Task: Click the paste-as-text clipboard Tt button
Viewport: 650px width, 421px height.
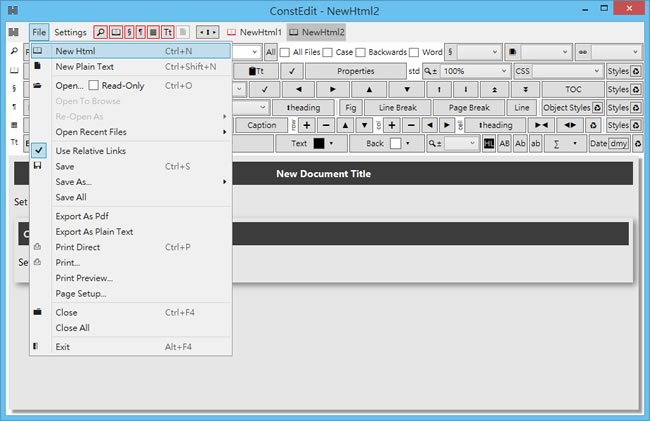Action: pyautogui.click(x=256, y=71)
